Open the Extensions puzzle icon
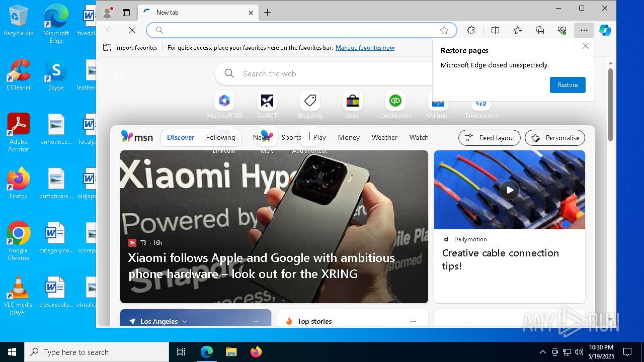The height and width of the screenshot is (362, 644). pyautogui.click(x=471, y=30)
